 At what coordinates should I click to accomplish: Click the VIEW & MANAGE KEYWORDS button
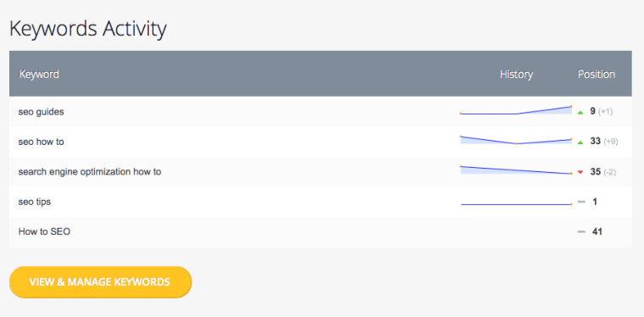[x=100, y=282]
